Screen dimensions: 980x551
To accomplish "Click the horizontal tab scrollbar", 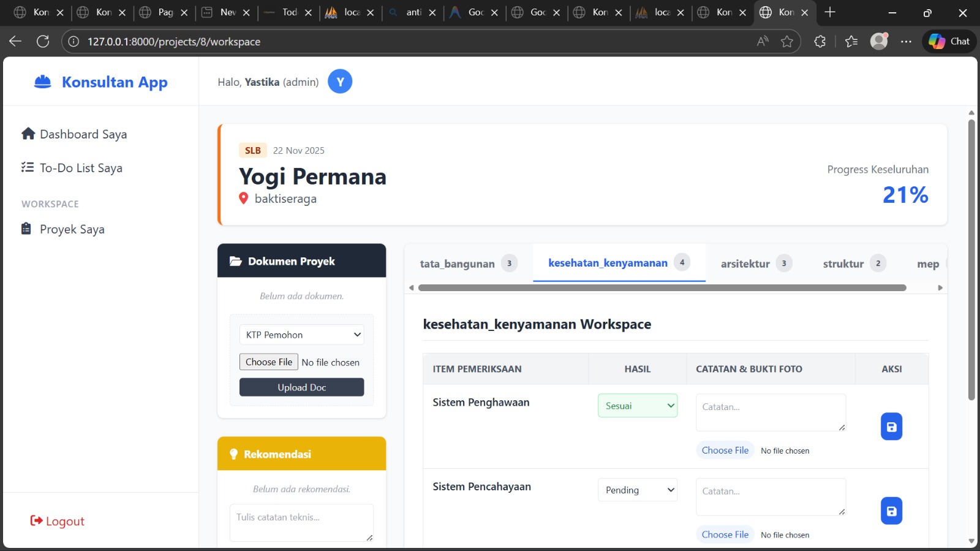I will point(661,287).
